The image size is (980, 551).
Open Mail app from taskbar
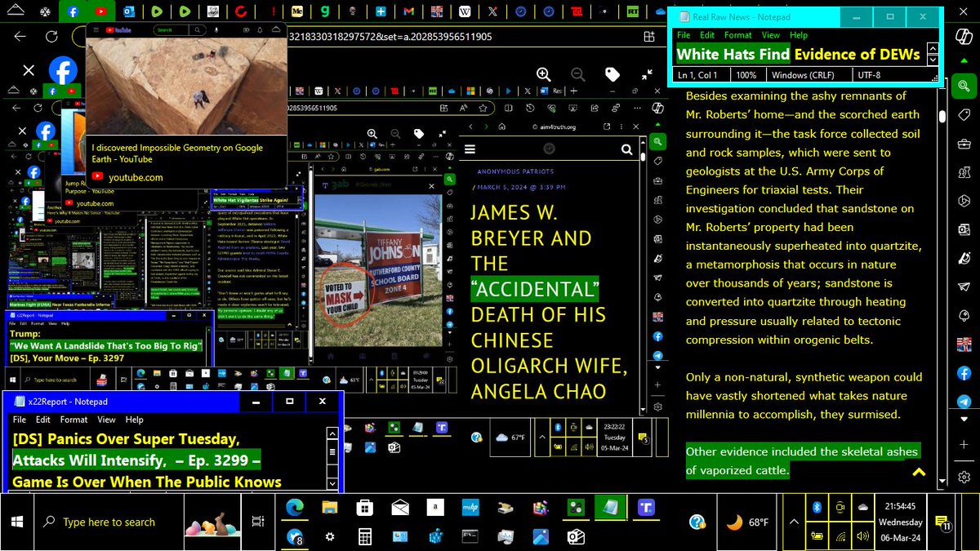tap(400, 508)
